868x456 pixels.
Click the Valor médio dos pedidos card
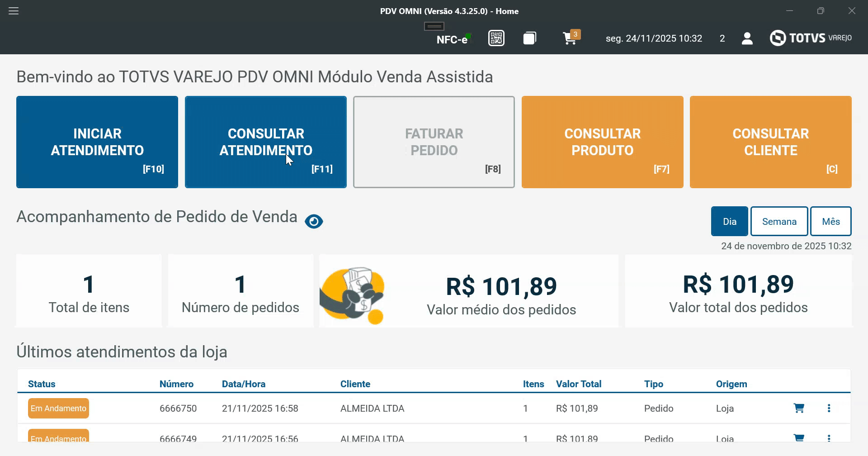(469, 291)
